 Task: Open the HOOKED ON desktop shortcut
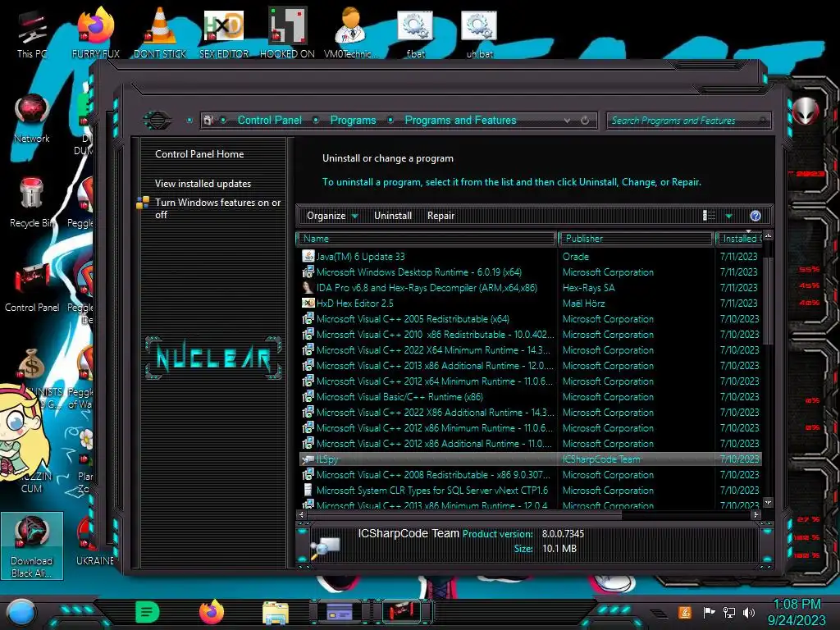287,33
